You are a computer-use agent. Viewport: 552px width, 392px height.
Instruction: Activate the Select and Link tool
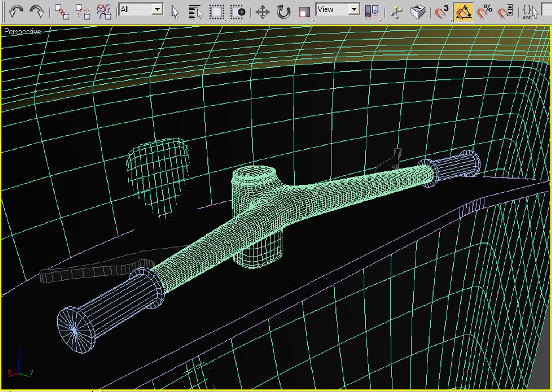pyautogui.click(x=62, y=12)
